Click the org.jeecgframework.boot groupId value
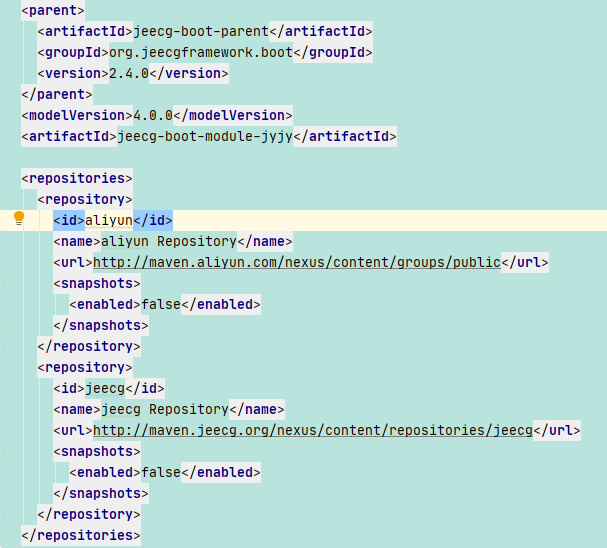The image size is (607, 548). [x=201, y=52]
